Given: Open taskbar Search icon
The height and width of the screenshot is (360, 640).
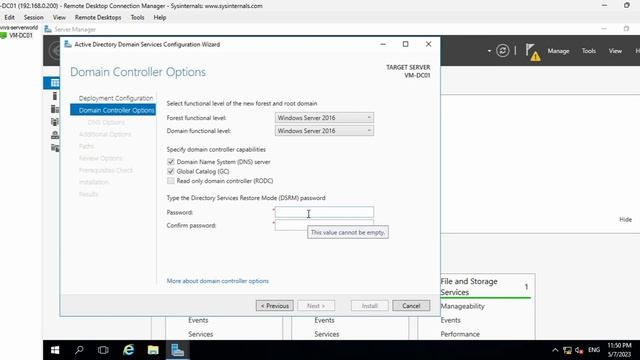Looking at the screenshot, I should [79, 350].
